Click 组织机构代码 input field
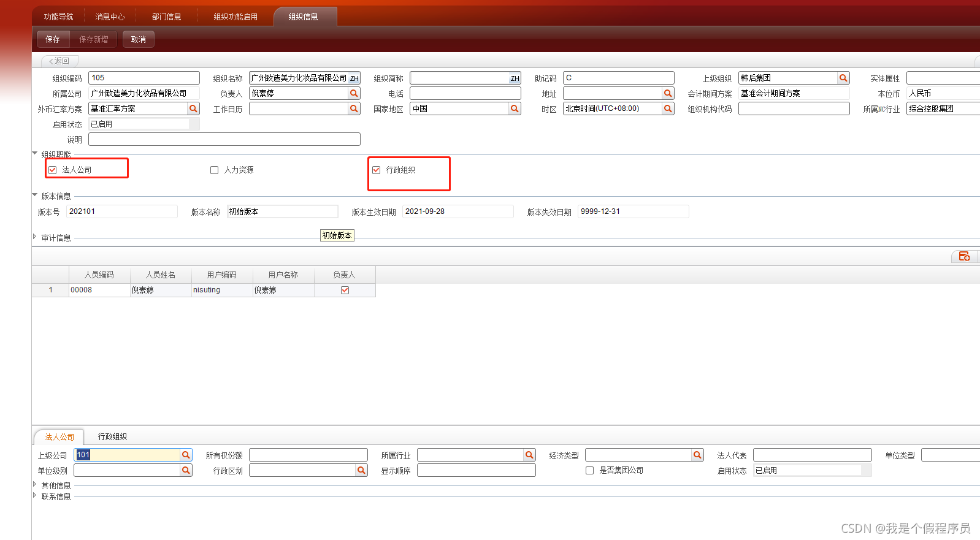Screen dimensions: 980x540 point(794,108)
